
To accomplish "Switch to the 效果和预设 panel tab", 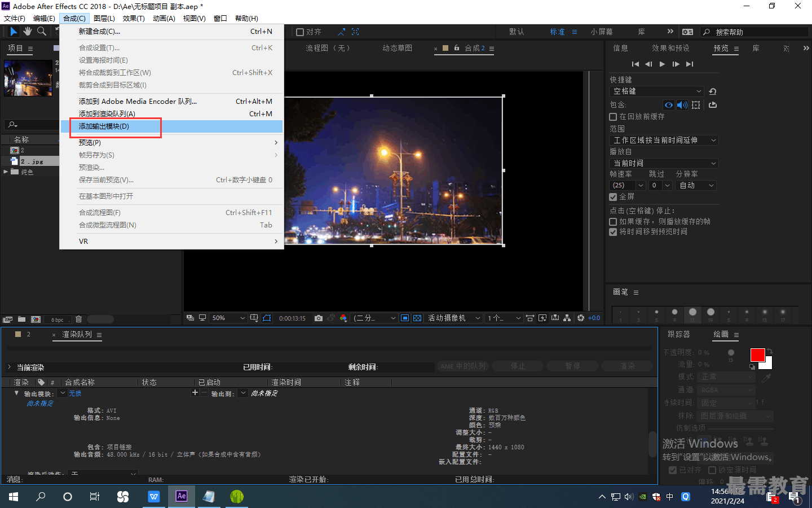I will (x=670, y=49).
